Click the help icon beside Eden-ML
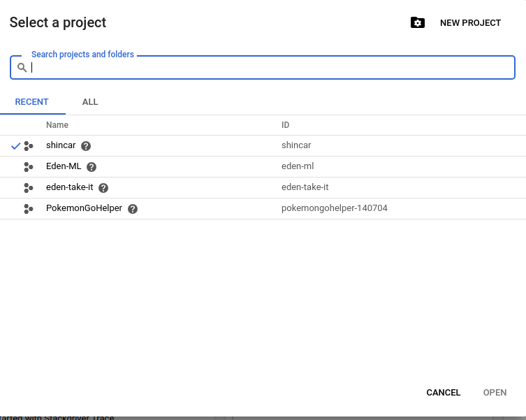Image resolution: width=526 pixels, height=420 pixels. tap(92, 167)
